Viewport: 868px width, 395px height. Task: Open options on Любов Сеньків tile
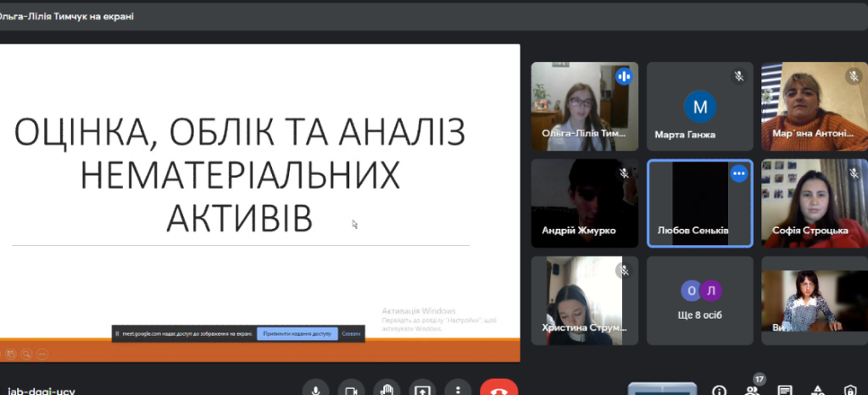tap(739, 174)
